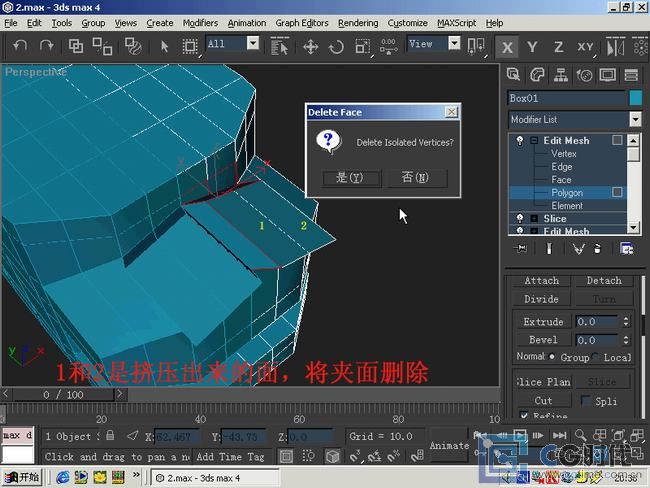
Task: Restrict to Z axis
Action: [558, 46]
